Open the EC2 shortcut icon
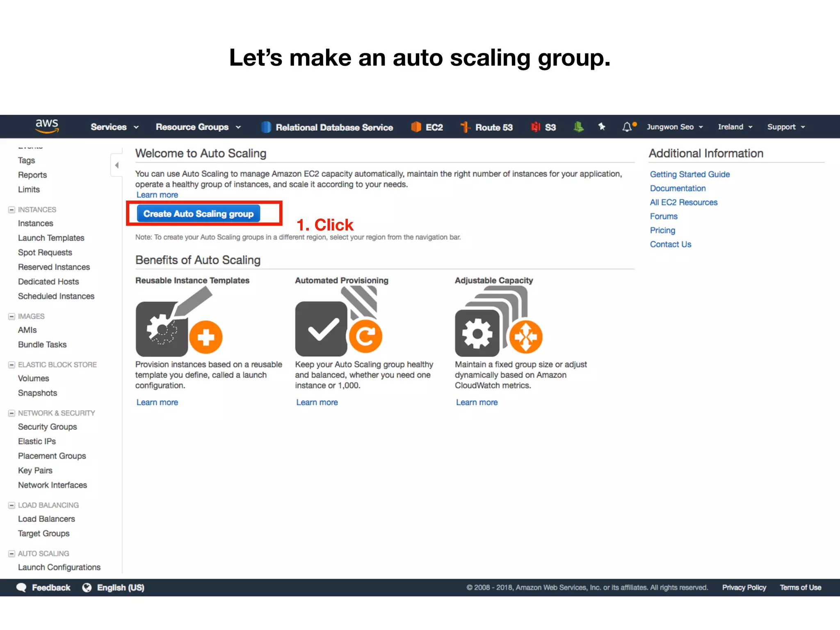This screenshot has width=840, height=630. point(416,127)
